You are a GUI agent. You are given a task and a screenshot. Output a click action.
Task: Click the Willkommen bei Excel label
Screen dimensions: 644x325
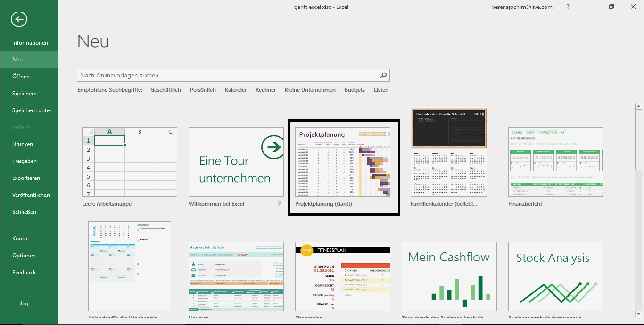(216, 204)
